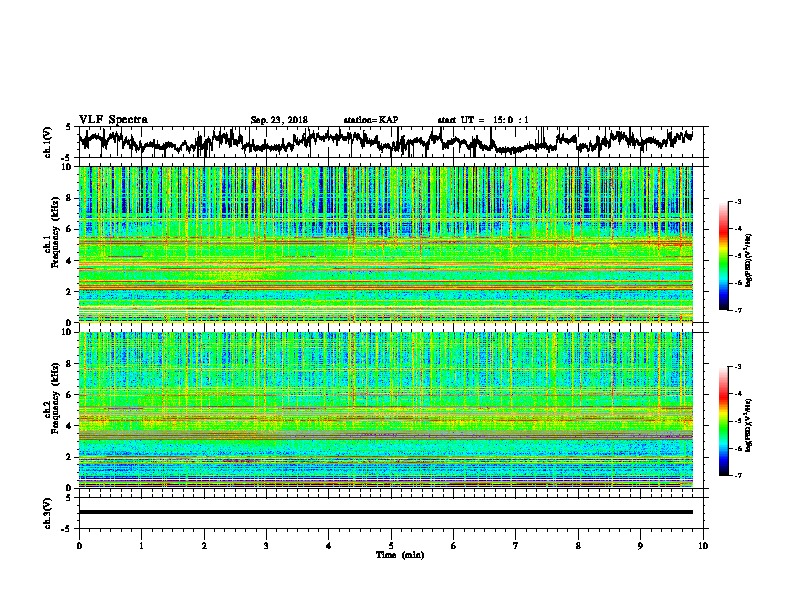Click time axis tick label "1"
The width and height of the screenshot is (792, 612).
click(x=141, y=546)
